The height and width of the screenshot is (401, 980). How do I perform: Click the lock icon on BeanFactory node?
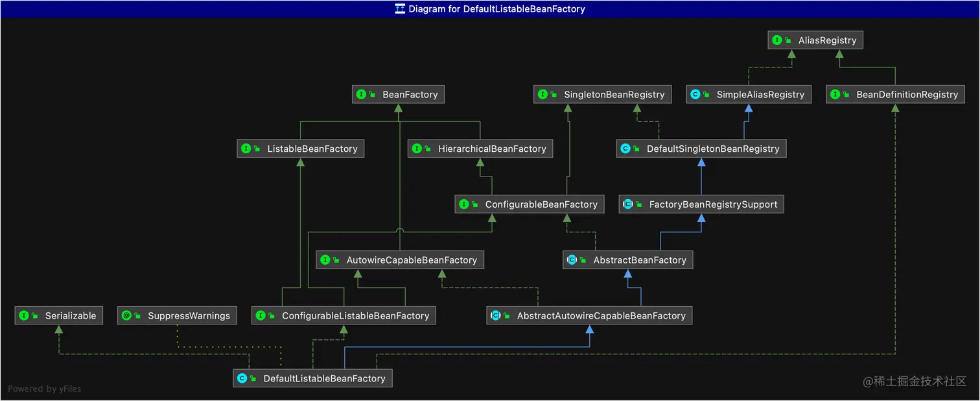[372, 95]
